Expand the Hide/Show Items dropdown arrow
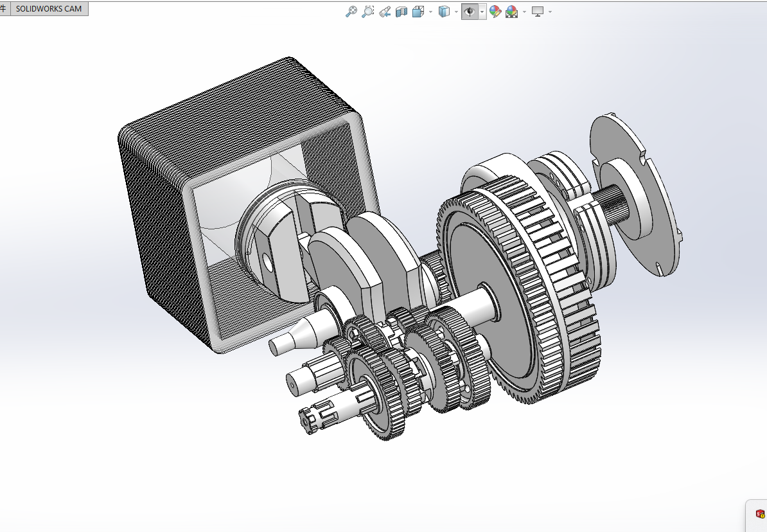 (482, 12)
